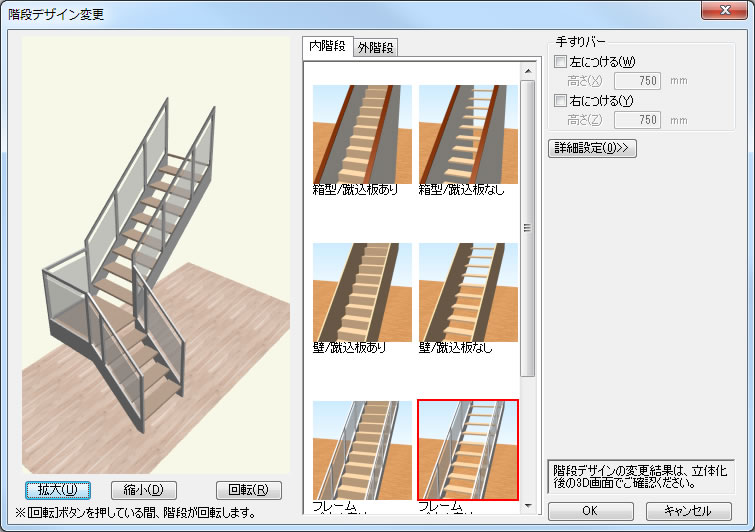This screenshot has height=532, width=755.
Task: Switch to the 内階段 tab
Action: (x=327, y=46)
